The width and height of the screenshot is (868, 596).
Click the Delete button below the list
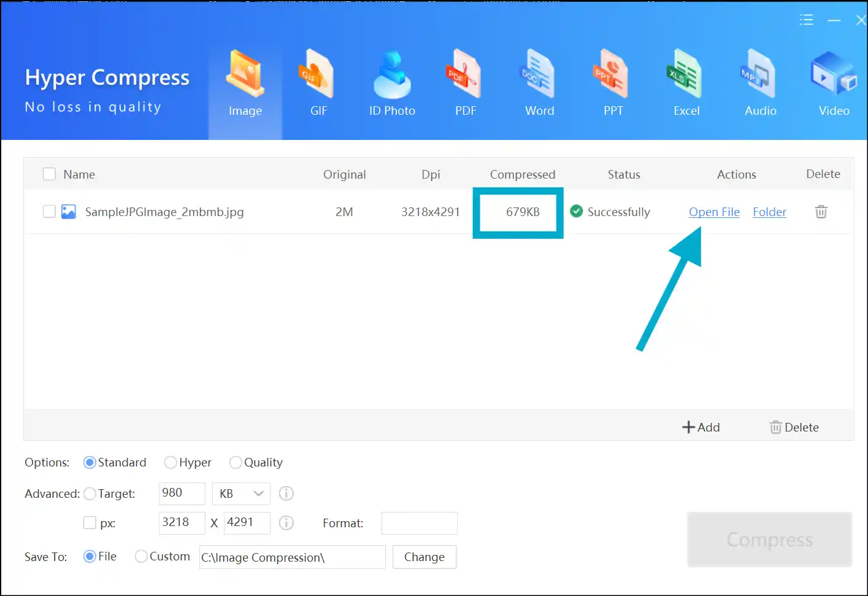tap(794, 427)
